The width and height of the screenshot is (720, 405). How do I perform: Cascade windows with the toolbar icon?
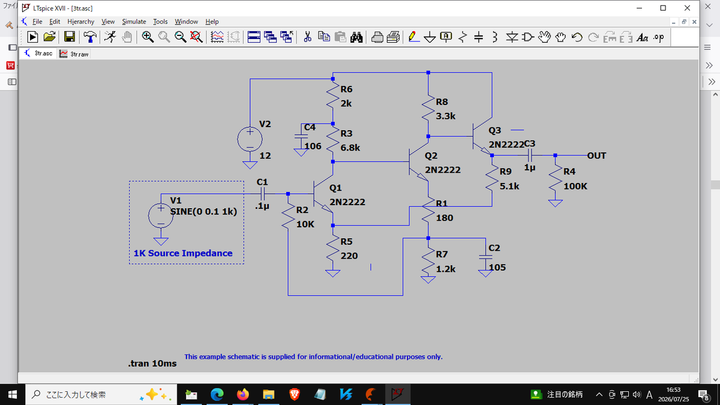pyautogui.click(x=270, y=37)
